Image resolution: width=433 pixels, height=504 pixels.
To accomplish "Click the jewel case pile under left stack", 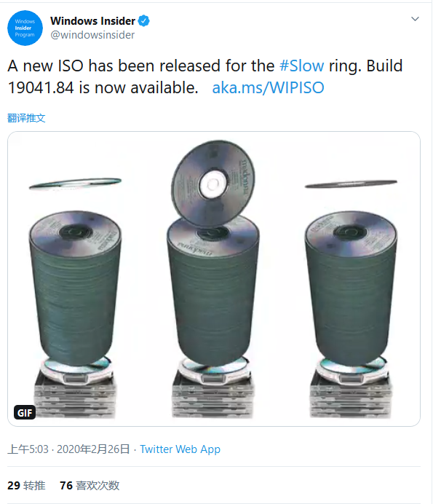I will click(75, 394).
